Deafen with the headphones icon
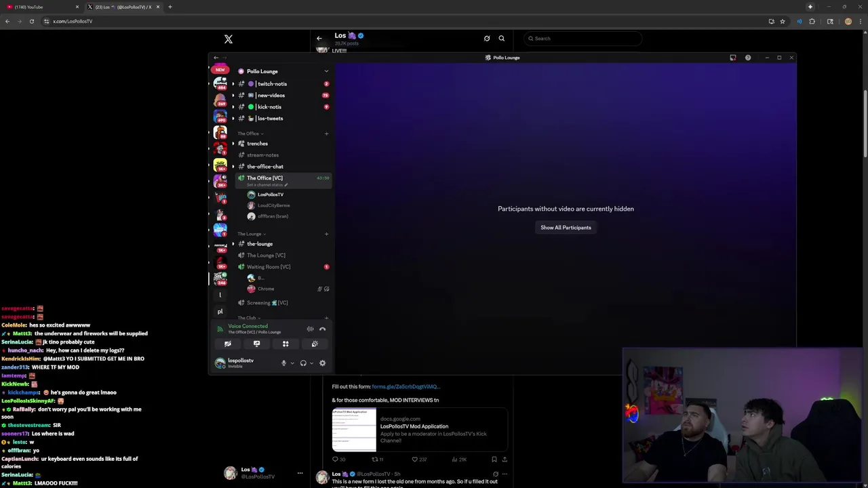The width and height of the screenshot is (868, 488). (303, 363)
